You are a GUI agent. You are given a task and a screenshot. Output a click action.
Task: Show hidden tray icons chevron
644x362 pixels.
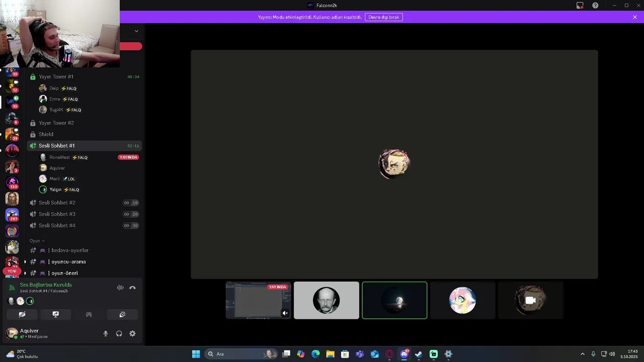(583, 354)
